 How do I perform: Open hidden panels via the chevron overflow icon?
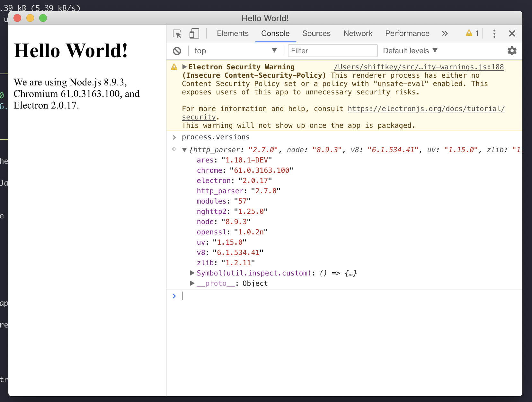click(445, 33)
